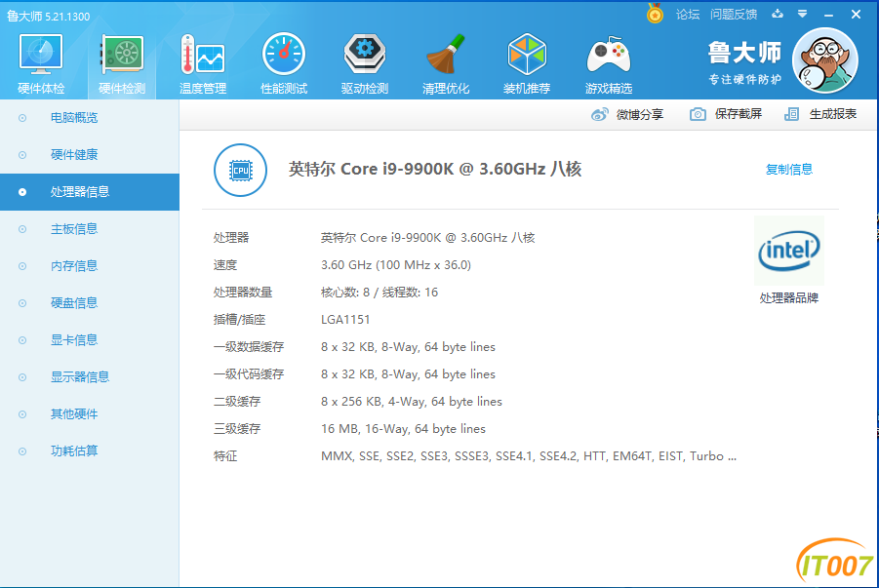Click the socket value LGA1151

[x=345, y=320]
